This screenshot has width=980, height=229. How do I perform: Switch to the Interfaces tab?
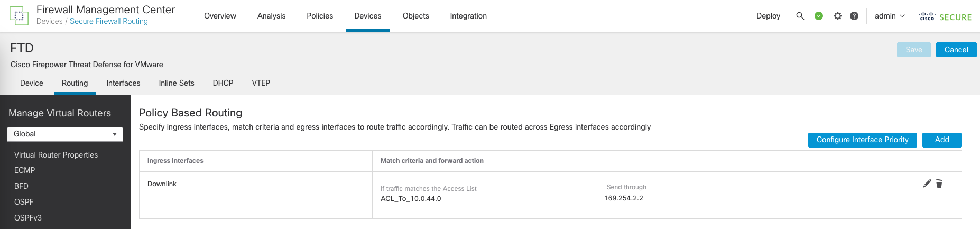pos(123,83)
